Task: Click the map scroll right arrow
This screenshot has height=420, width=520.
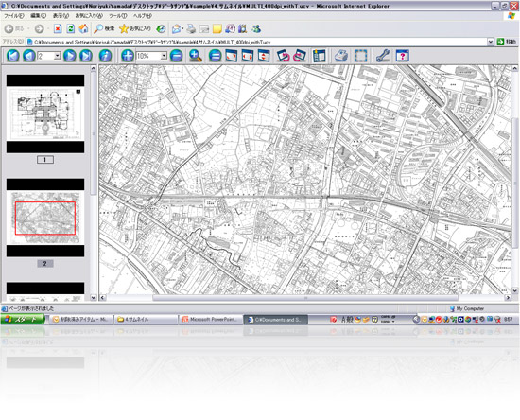Action: [x=508, y=298]
